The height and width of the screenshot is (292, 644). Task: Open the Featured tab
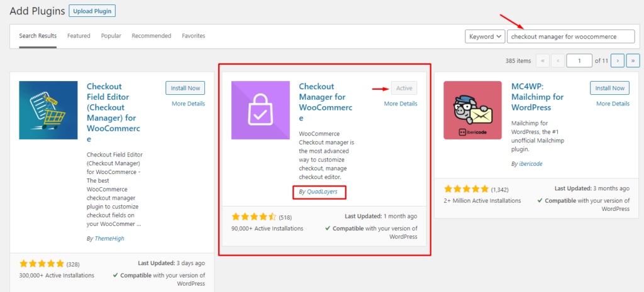(79, 36)
